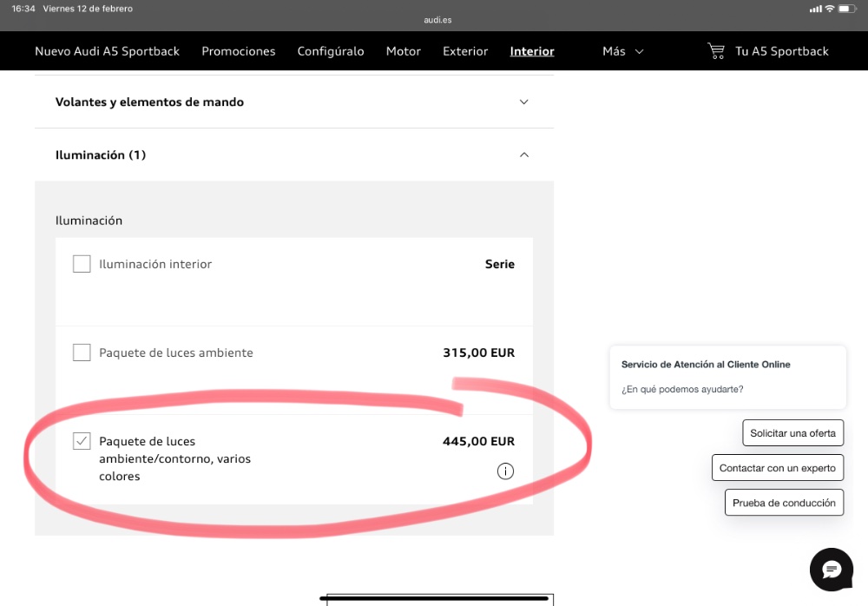Image resolution: width=868 pixels, height=606 pixels.
Task: Click the Iluminación subsection heading
Action: 89,221
